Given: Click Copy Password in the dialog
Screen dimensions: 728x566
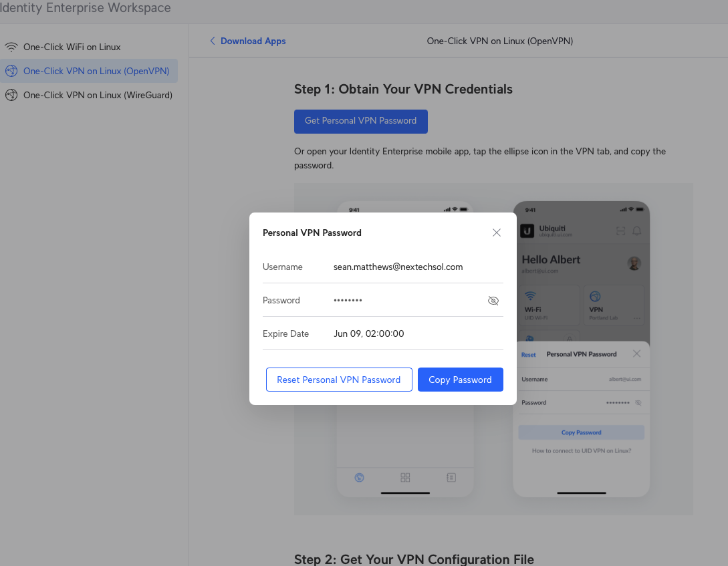Looking at the screenshot, I should [460, 380].
